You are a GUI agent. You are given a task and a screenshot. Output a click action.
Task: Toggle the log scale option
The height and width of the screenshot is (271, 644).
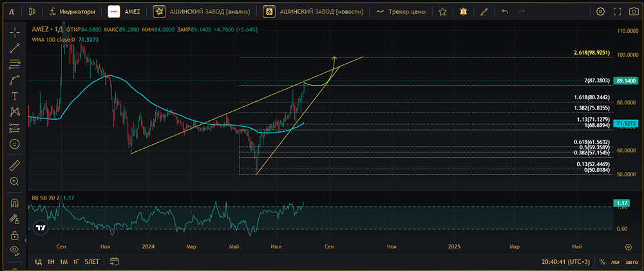point(615,261)
